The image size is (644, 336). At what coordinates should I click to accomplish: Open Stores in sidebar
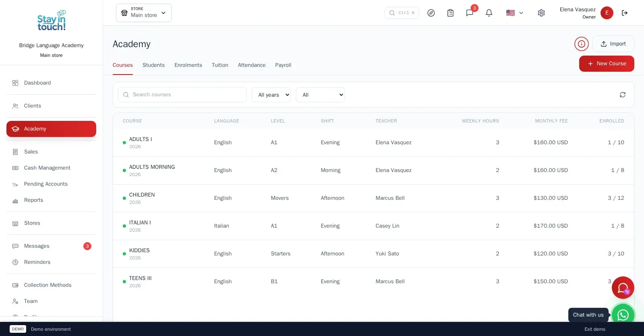(51, 223)
